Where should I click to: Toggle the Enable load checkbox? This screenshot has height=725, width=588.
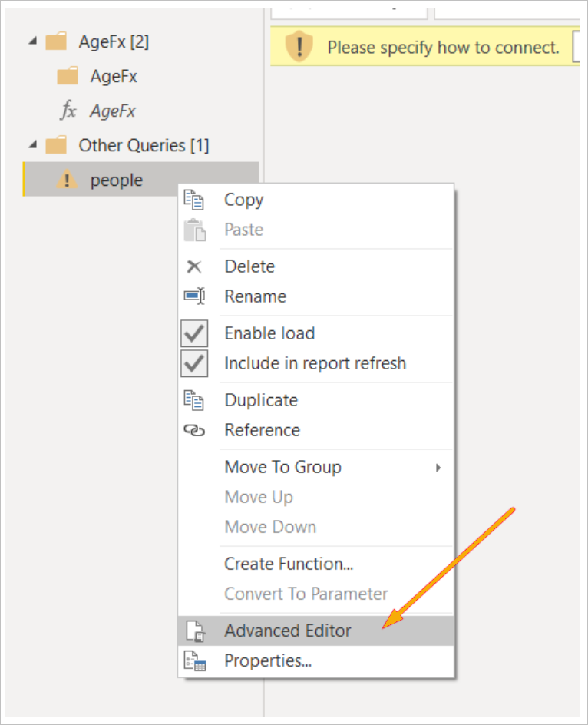click(x=194, y=333)
